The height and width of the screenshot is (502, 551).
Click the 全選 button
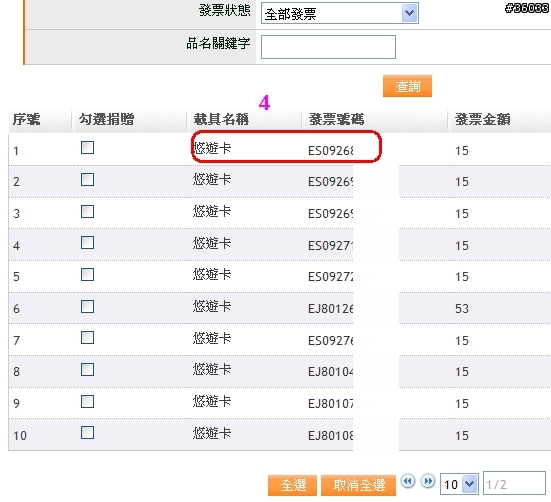pyautogui.click(x=292, y=485)
